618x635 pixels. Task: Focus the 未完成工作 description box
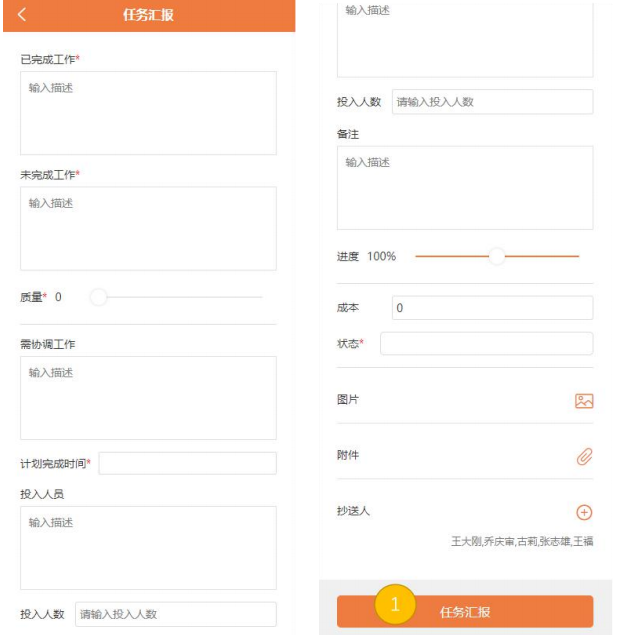point(148,228)
